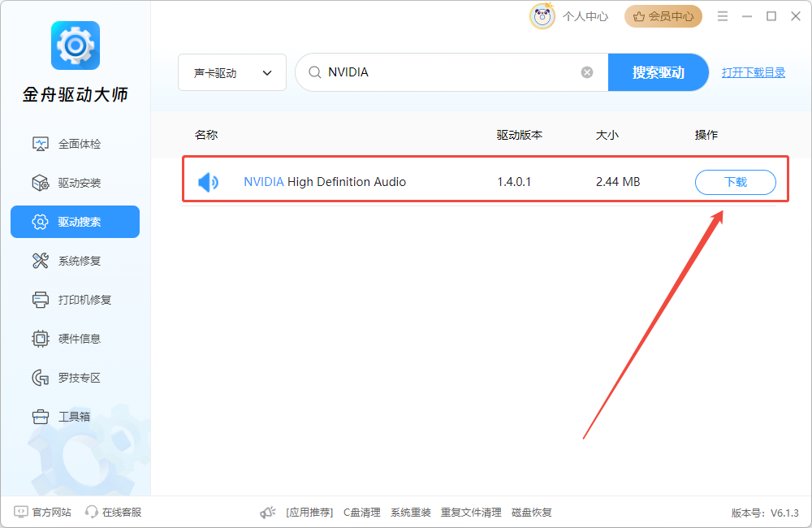Click the 金舟驱动大师 gear logo

[76, 45]
